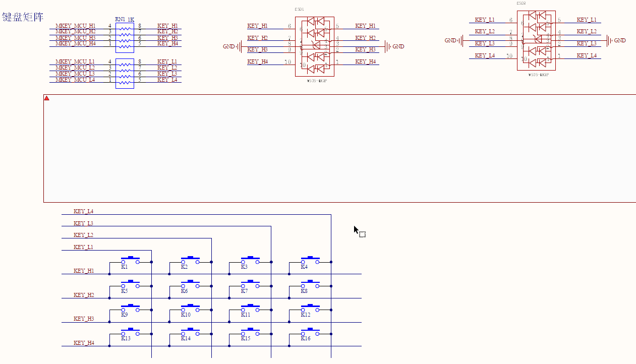Select the ESD2 diode array component
Screen dimensions: 636x364
click(x=536, y=41)
